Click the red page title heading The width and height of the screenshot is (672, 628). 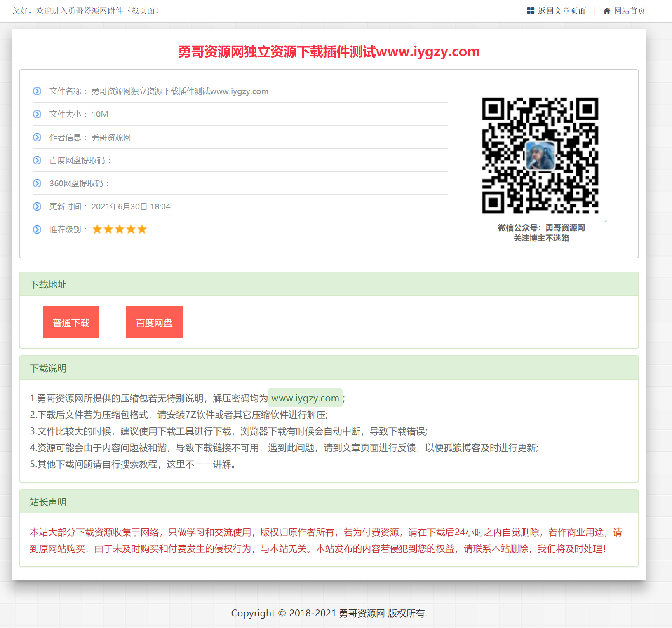pos(329,52)
